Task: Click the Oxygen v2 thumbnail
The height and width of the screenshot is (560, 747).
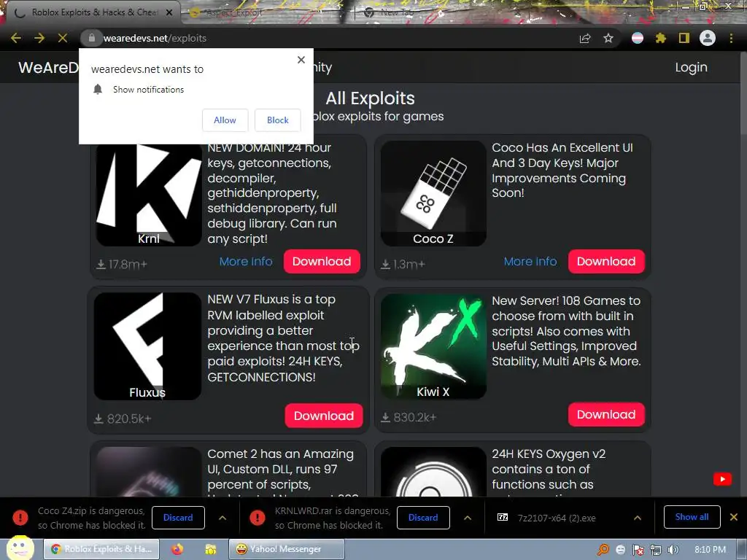Action: [433, 472]
